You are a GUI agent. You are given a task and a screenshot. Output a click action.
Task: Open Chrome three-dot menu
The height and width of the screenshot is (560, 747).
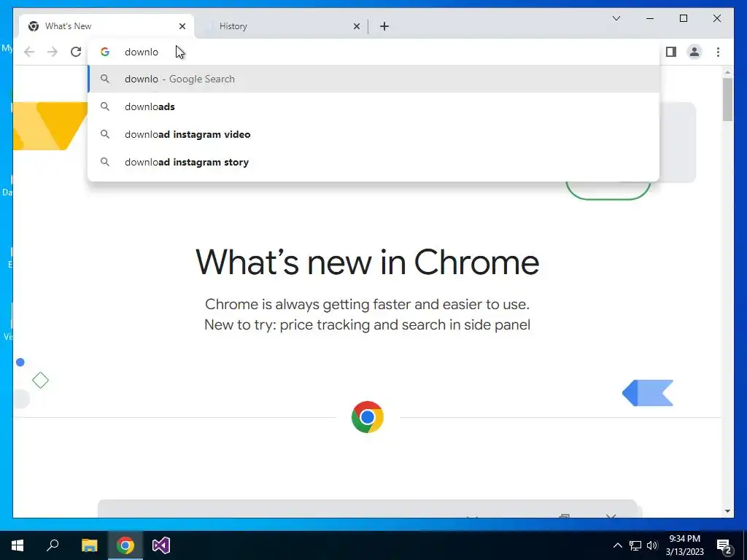pyautogui.click(x=718, y=52)
